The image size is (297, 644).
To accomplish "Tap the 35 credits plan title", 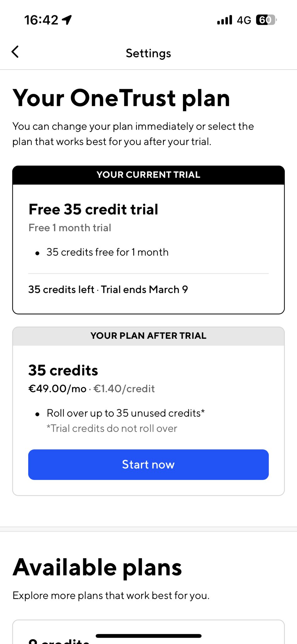I will [x=63, y=370].
